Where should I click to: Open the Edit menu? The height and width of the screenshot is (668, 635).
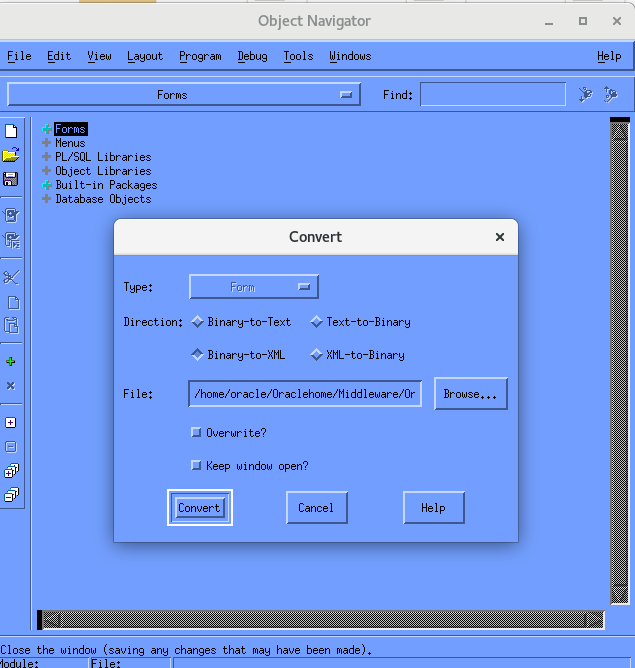point(59,56)
